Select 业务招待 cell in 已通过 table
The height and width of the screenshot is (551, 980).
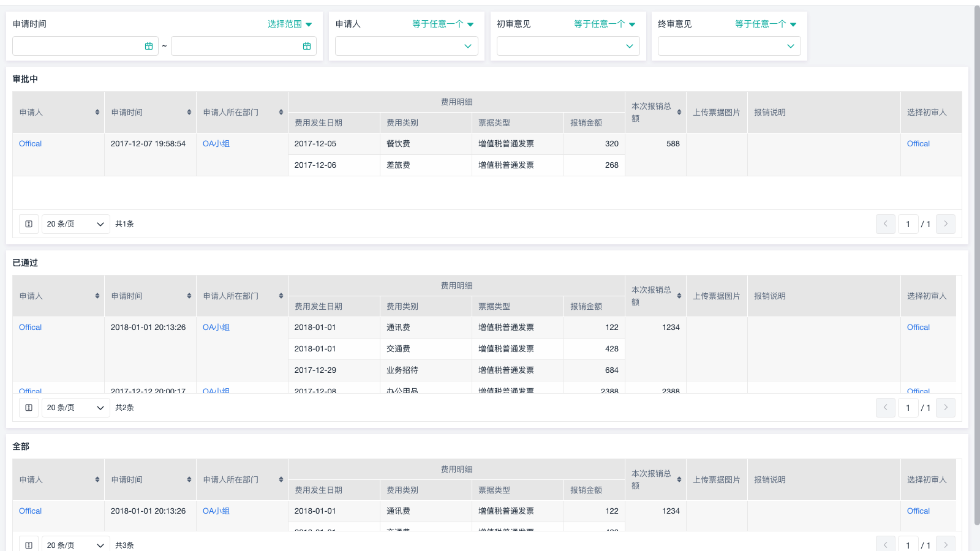coord(426,370)
